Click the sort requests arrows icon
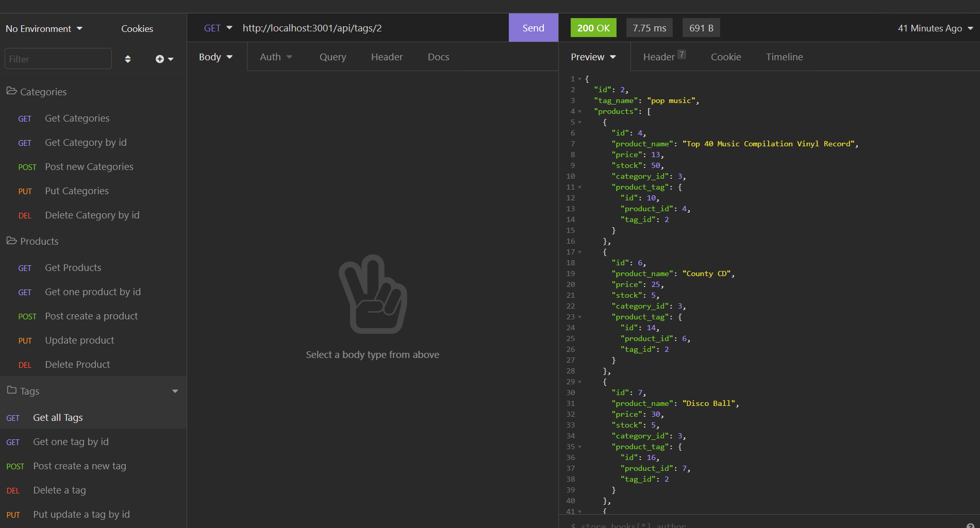 pos(128,59)
